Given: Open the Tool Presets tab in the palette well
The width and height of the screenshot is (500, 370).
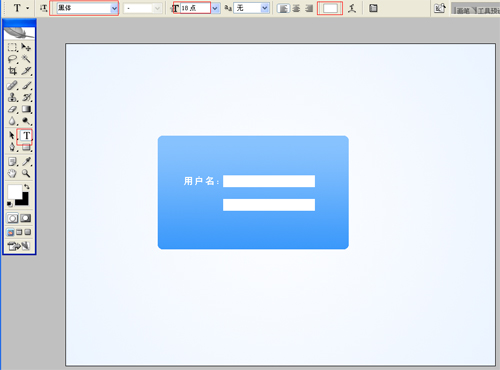Looking at the screenshot, I should pos(488,10).
